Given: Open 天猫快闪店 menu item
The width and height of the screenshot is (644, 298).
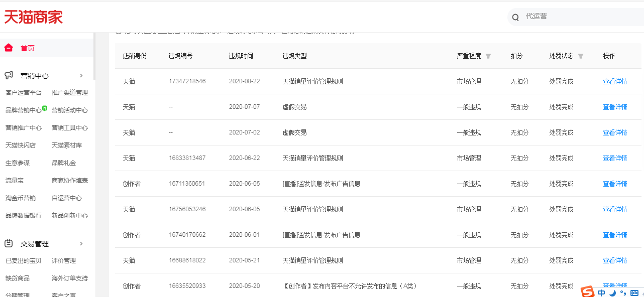Looking at the screenshot, I should coord(21,145).
